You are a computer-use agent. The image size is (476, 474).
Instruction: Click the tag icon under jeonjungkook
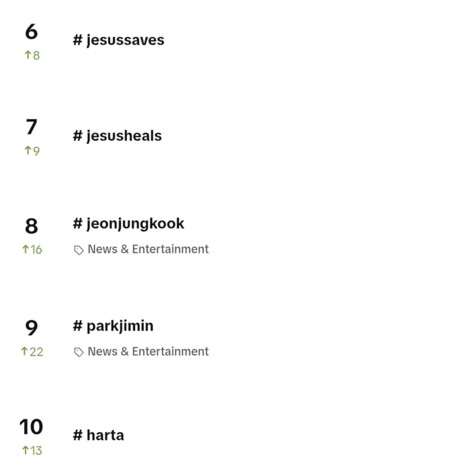click(79, 250)
